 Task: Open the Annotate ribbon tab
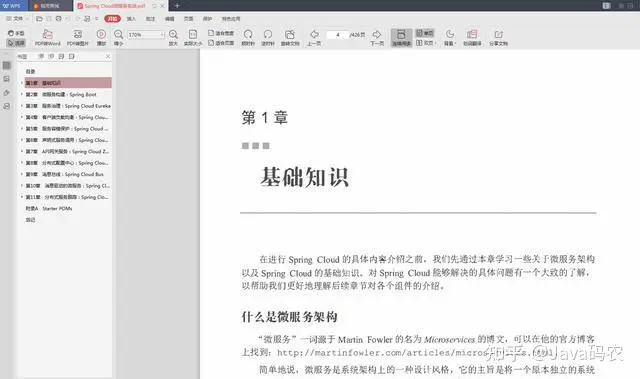pyautogui.click(x=151, y=19)
